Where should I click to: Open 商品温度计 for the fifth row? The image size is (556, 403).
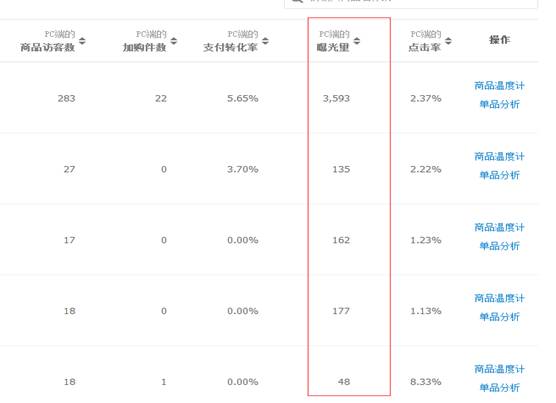coord(499,369)
